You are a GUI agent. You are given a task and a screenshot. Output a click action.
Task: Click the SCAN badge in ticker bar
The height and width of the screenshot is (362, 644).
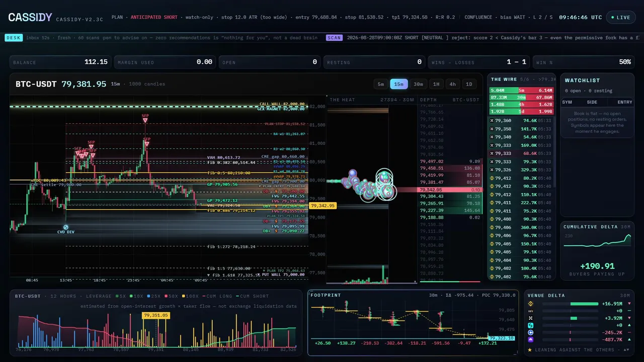pos(334,37)
